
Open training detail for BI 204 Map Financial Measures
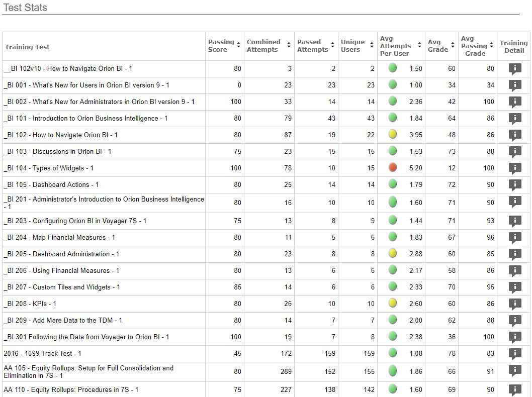click(x=515, y=238)
